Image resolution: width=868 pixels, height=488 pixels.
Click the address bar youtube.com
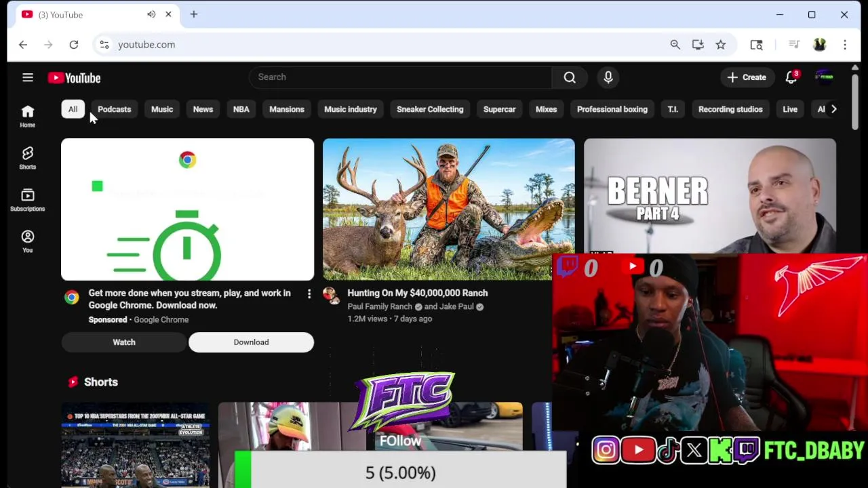point(146,45)
